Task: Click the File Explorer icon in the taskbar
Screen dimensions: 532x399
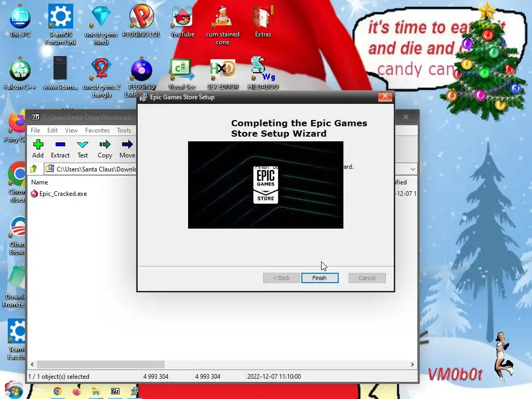Action: [x=96, y=391]
